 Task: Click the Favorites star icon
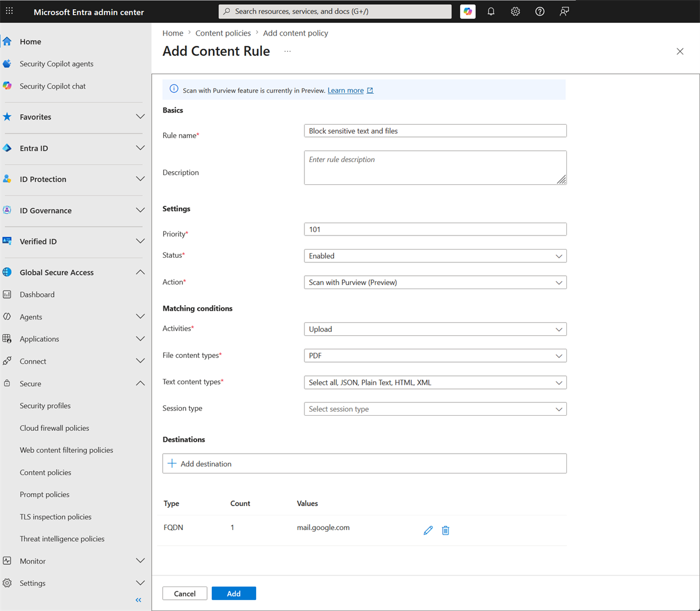[7, 117]
